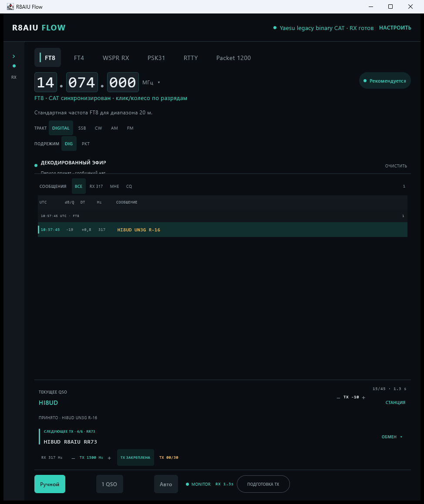Screen dimensions: 424x504
Task: Select the Авто mode button
Action: coord(166,484)
